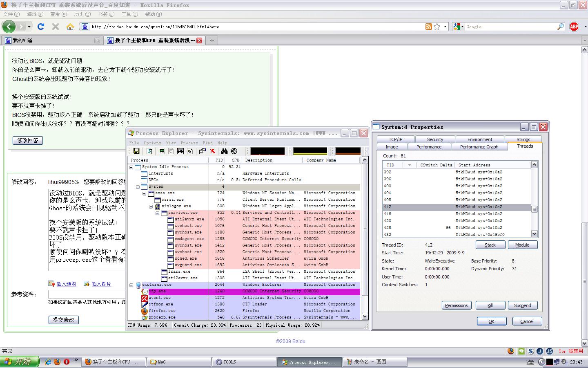Open Process Explorer Find menu

pyautogui.click(x=207, y=143)
